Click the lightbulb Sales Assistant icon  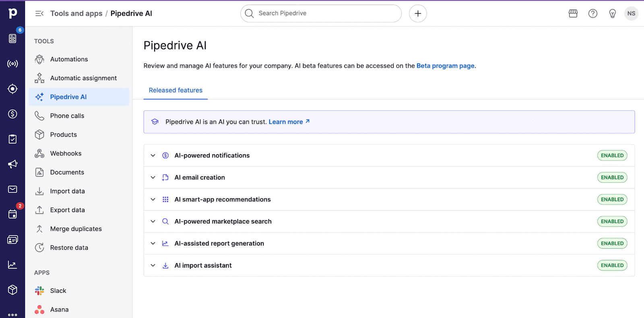tap(612, 14)
